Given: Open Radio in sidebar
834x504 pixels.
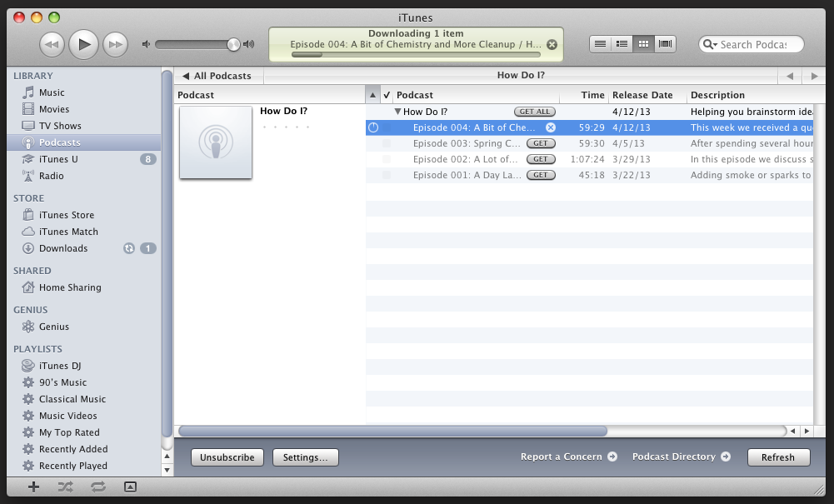Looking at the screenshot, I should point(51,176).
